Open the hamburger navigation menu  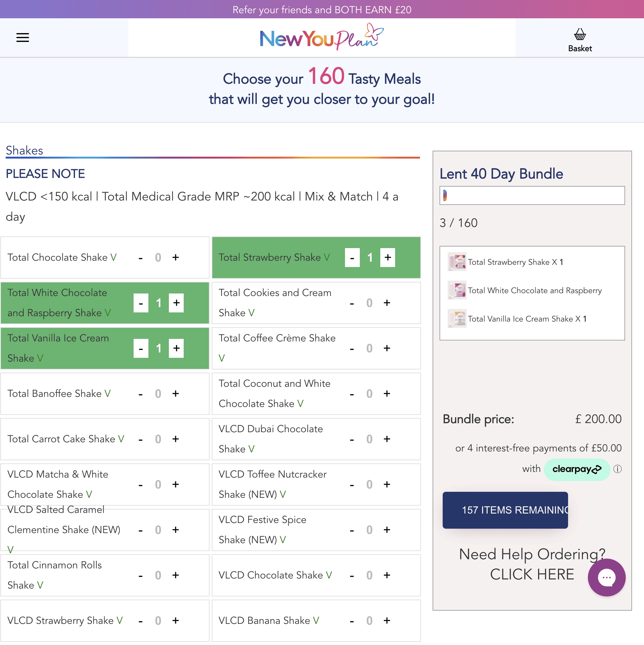[23, 38]
